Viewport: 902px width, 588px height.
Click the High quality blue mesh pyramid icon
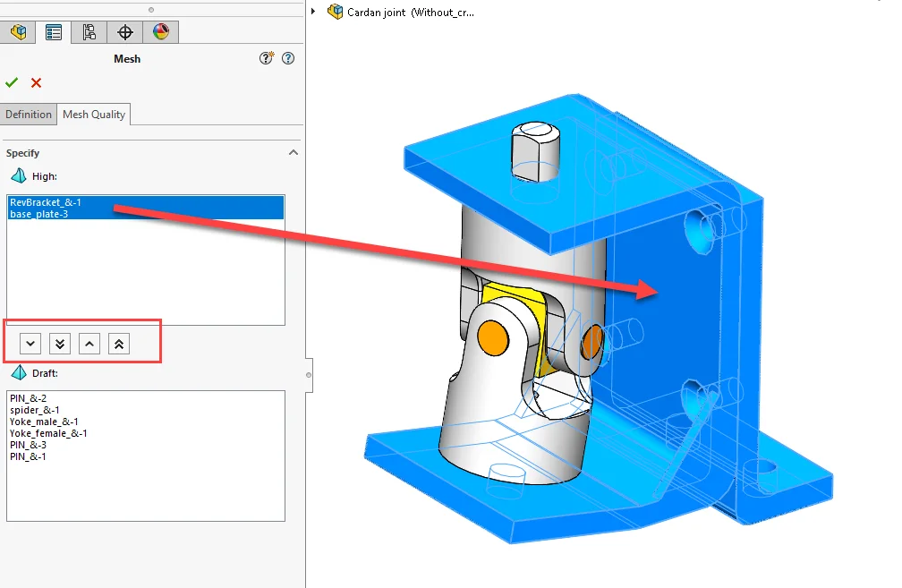pyautogui.click(x=18, y=175)
